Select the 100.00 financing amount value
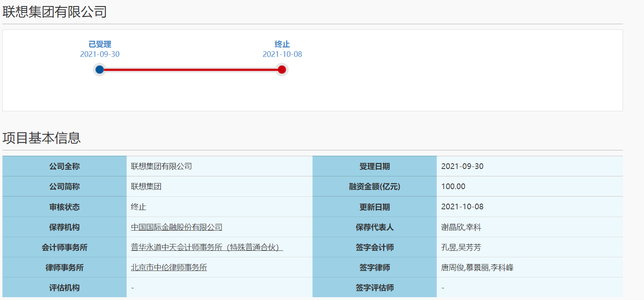 tap(453, 186)
